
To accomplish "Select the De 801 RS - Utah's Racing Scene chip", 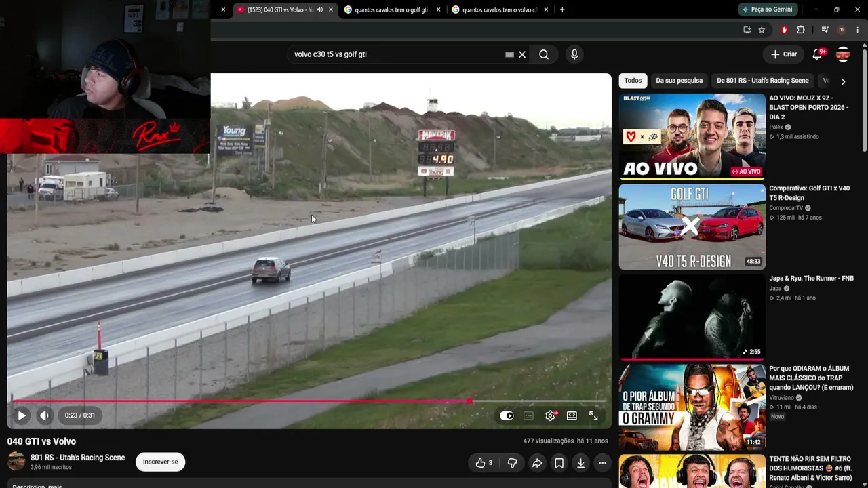I will (763, 81).
